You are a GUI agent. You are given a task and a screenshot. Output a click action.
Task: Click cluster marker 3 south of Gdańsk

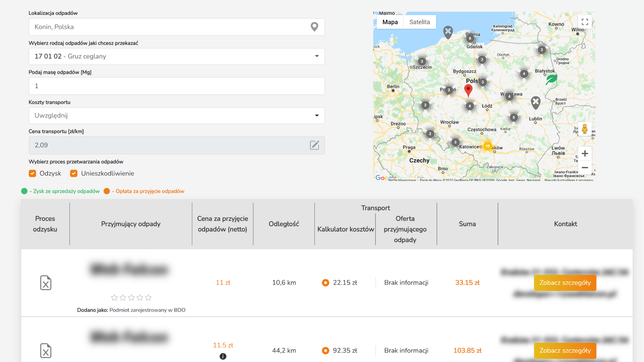coord(482,60)
